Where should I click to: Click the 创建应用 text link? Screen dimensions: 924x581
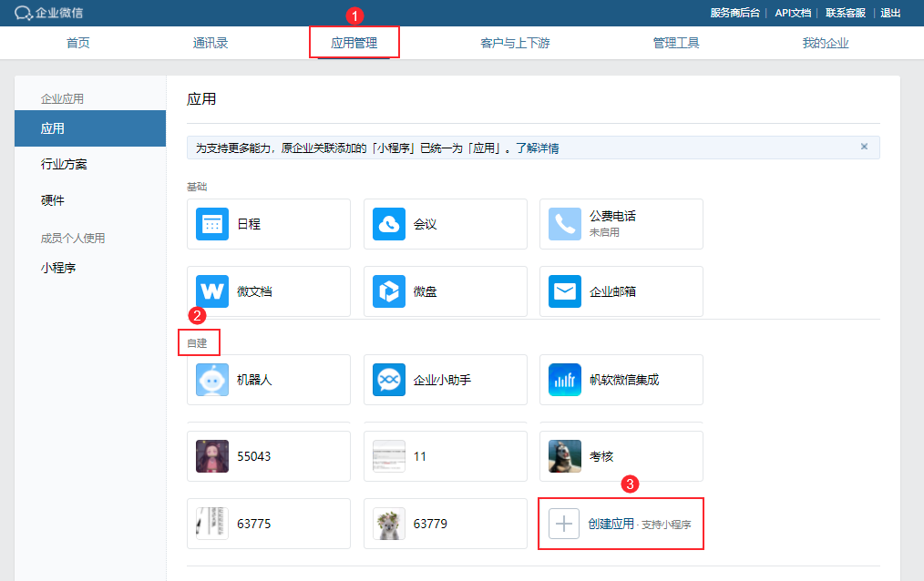611,524
